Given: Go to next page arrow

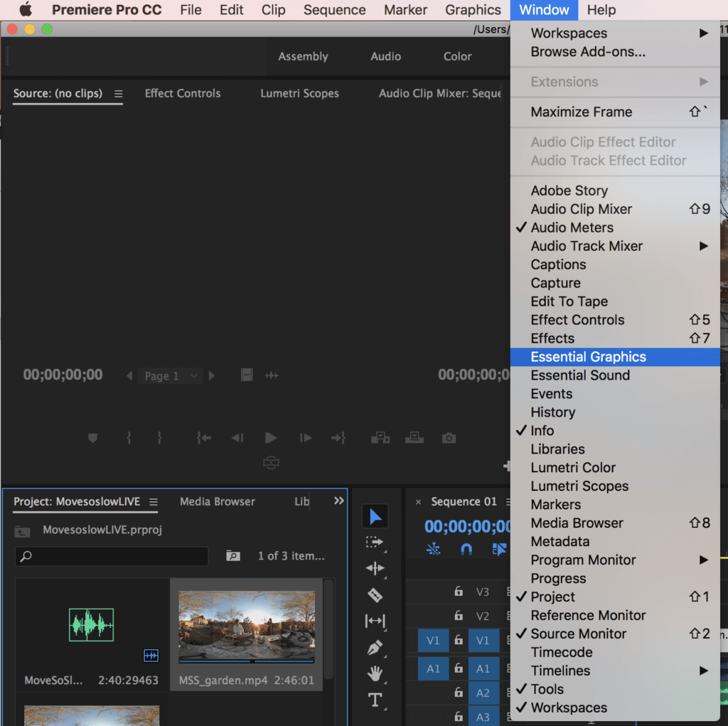Looking at the screenshot, I should coord(212,375).
